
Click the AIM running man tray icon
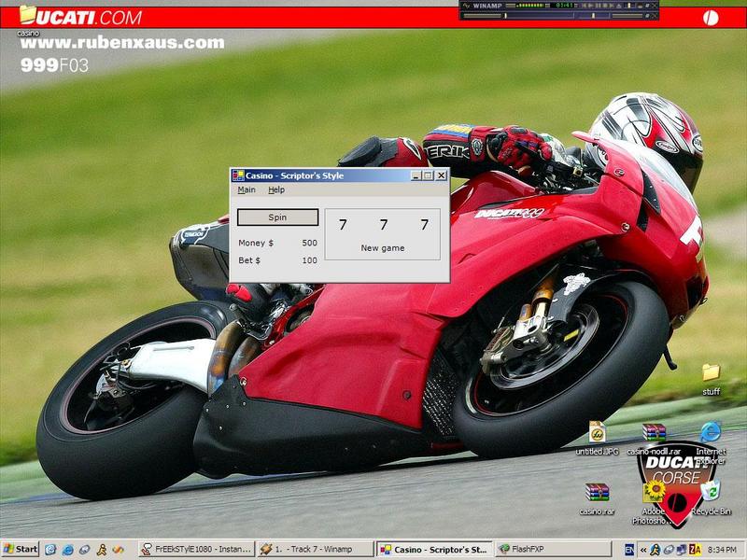pyautogui.click(x=655, y=550)
